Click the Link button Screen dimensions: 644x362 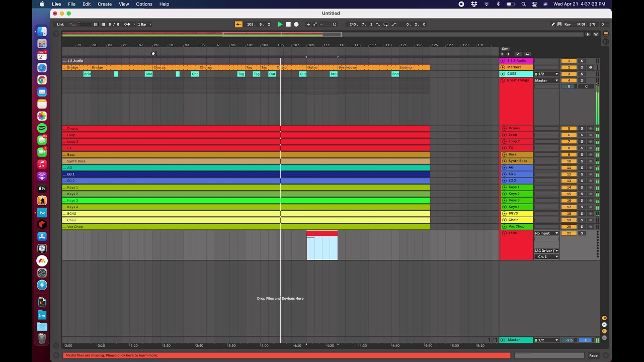(x=60, y=24)
